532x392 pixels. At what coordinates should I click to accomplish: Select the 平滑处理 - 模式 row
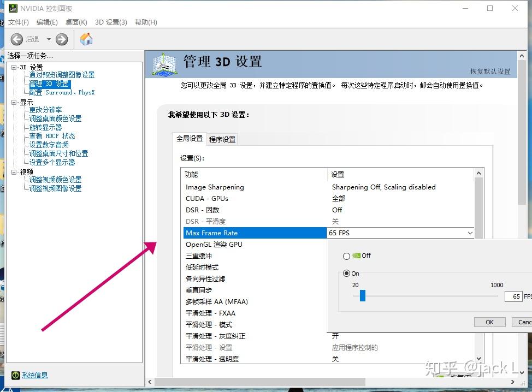click(x=255, y=325)
